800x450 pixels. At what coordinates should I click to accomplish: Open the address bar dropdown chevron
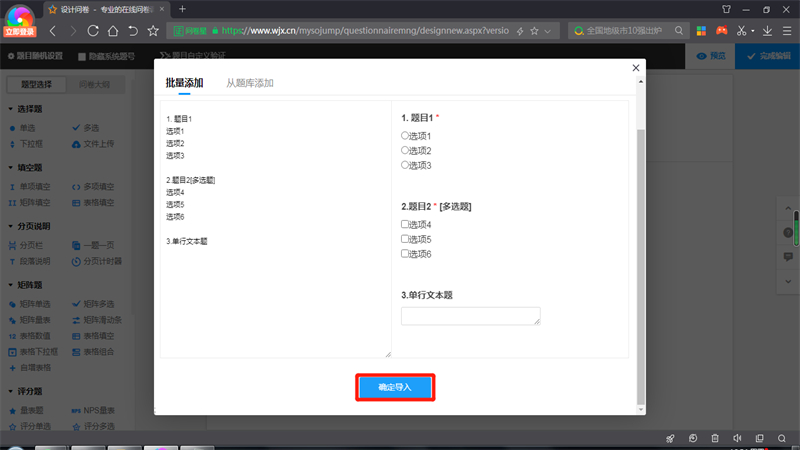[547, 32]
